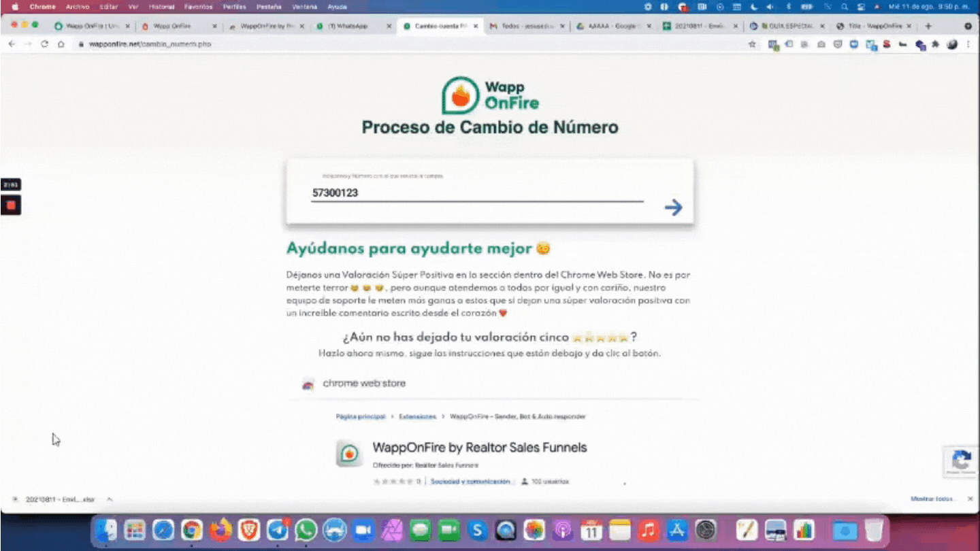Bookmark this page with the star

[x=752, y=44]
